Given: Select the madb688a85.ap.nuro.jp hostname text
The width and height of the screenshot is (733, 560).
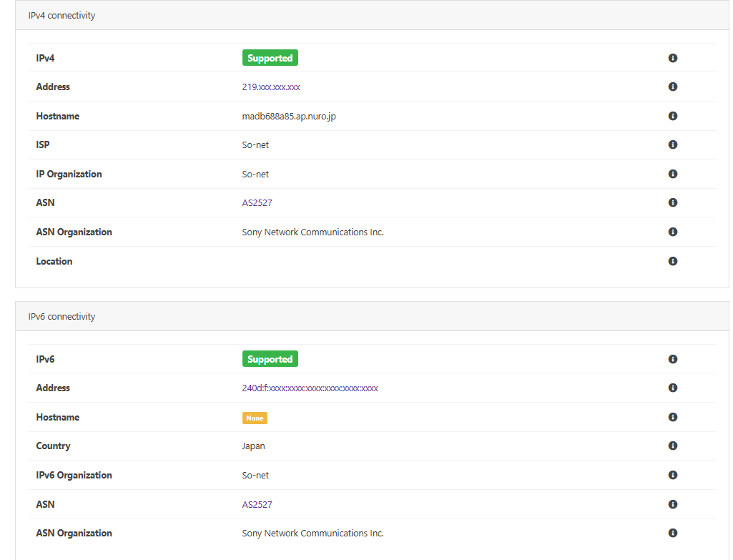Looking at the screenshot, I should [x=289, y=116].
